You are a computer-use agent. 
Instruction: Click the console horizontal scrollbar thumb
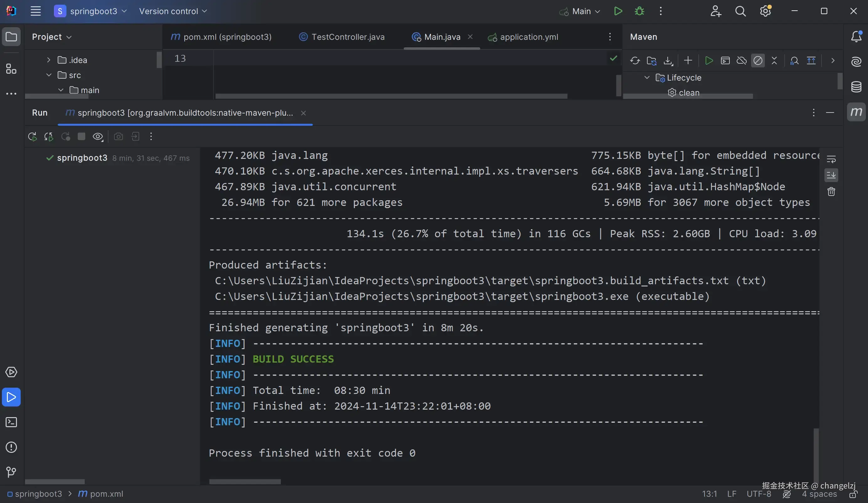click(x=245, y=481)
